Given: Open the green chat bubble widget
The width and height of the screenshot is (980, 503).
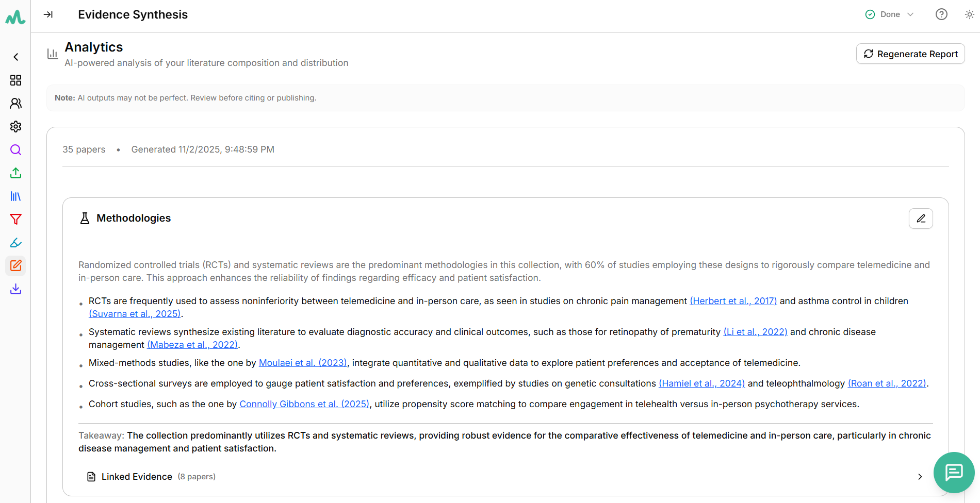Looking at the screenshot, I should click(x=954, y=472).
